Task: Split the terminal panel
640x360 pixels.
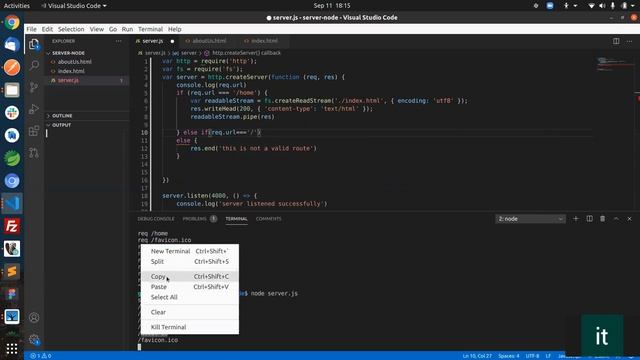Action: 589,219
